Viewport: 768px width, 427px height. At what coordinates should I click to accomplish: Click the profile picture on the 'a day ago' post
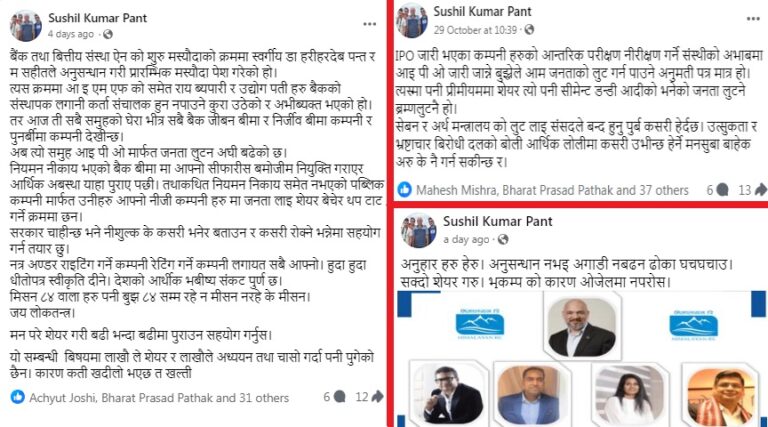418,230
